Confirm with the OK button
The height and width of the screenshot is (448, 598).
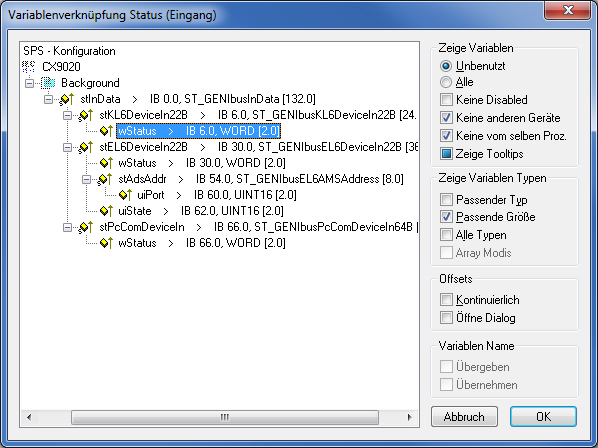[543, 416]
